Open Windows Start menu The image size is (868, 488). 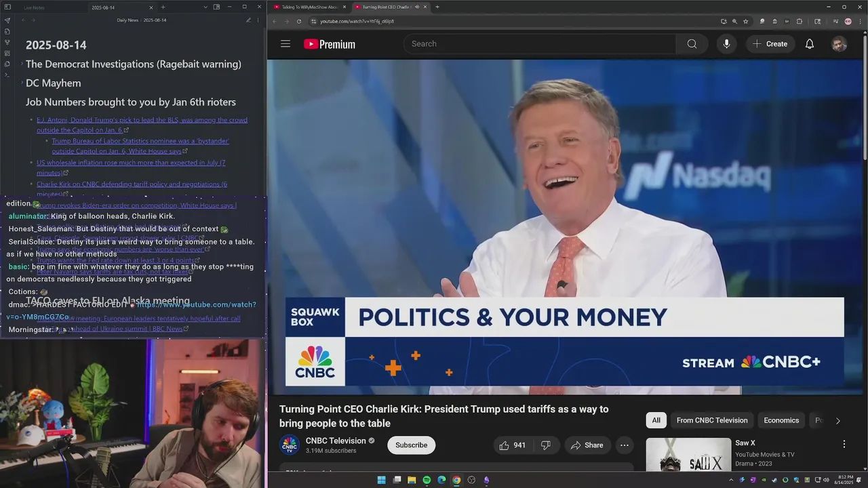pyautogui.click(x=382, y=480)
